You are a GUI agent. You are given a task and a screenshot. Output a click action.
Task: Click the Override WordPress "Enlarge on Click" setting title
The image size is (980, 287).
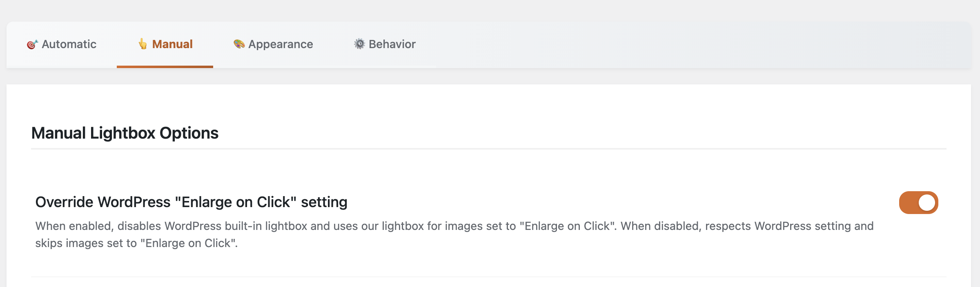pos(191,202)
